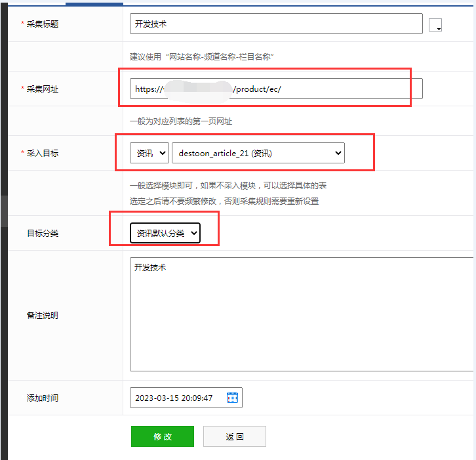
Task: Click the 目标分类 field label
Action: coord(43,233)
